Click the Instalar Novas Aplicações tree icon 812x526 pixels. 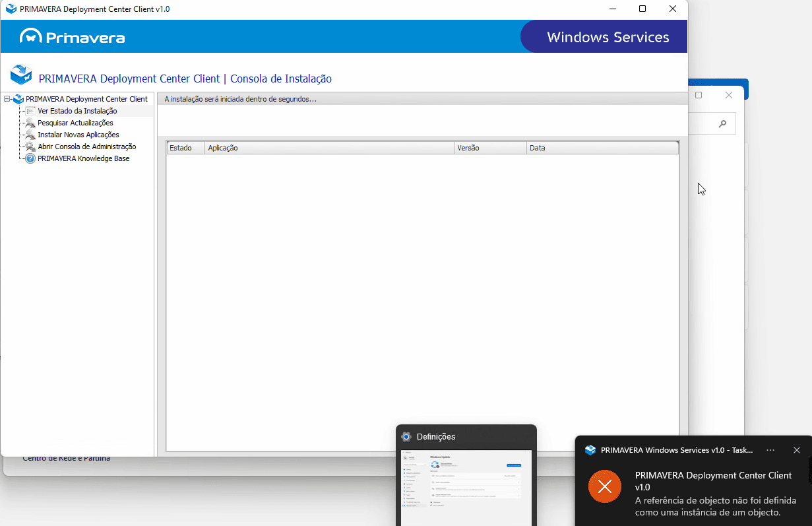pyautogui.click(x=30, y=135)
